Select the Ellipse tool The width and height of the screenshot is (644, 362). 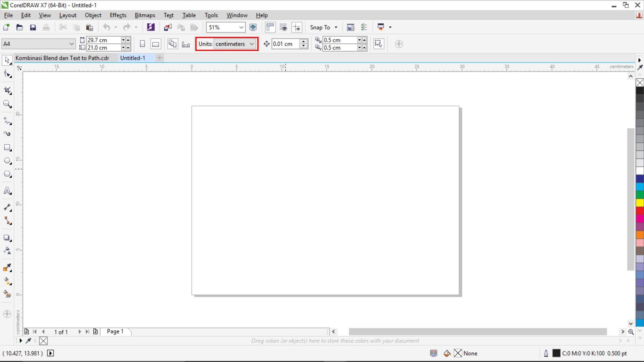pyautogui.click(x=6, y=160)
